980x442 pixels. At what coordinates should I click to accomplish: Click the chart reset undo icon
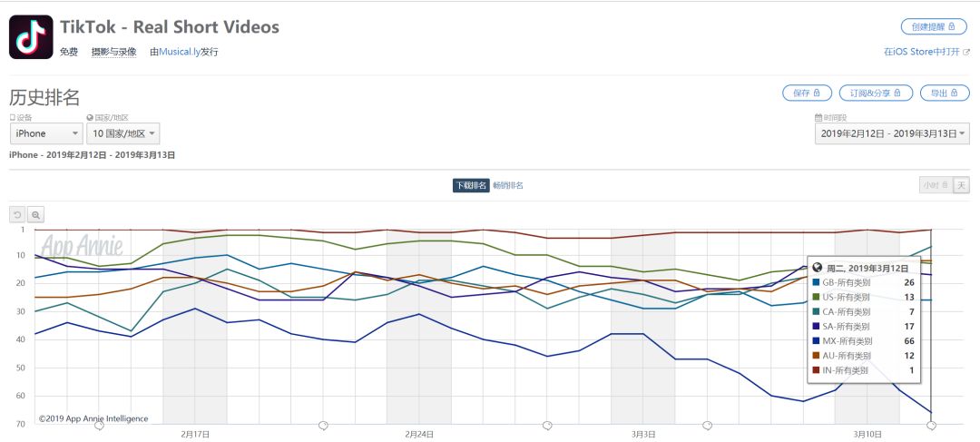tap(17, 215)
